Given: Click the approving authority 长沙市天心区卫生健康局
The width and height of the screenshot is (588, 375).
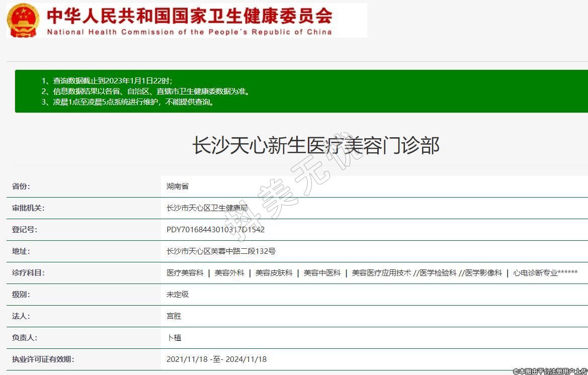Looking at the screenshot, I should 207,208.
